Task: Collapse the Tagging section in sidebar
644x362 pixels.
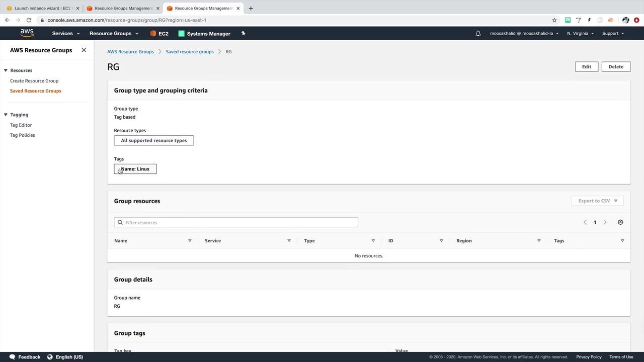Action: point(6,115)
